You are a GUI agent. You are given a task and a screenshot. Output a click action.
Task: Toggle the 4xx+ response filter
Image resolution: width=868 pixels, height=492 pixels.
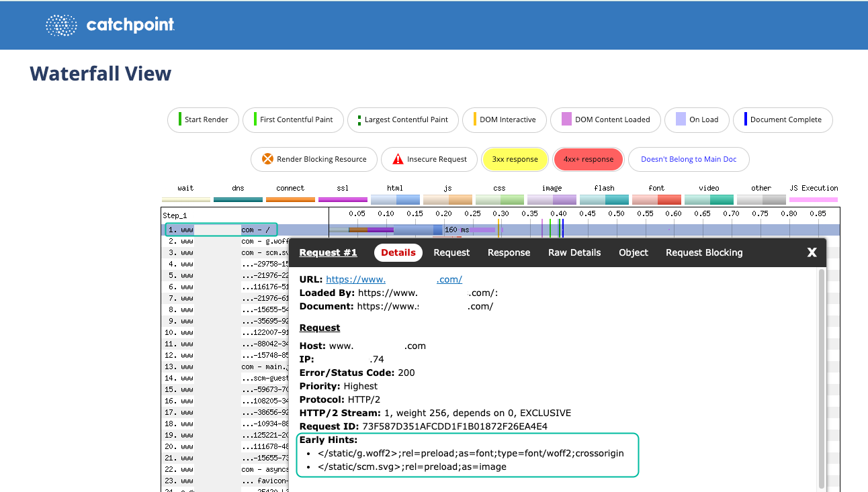(x=588, y=159)
